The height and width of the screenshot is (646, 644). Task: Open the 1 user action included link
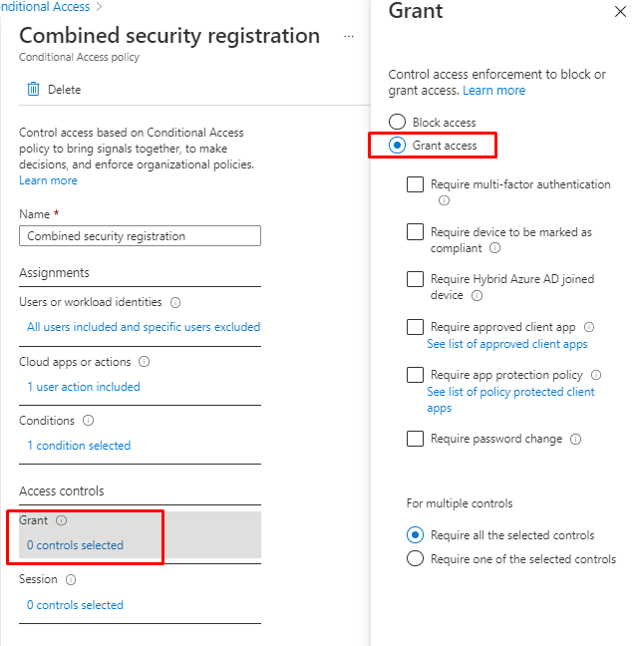tap(84, 387)
